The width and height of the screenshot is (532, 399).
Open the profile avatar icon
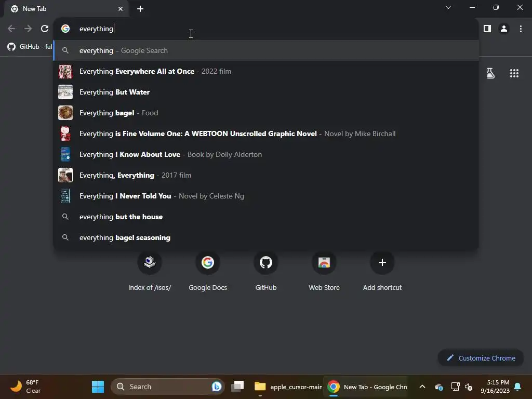(x=504, y=29)
